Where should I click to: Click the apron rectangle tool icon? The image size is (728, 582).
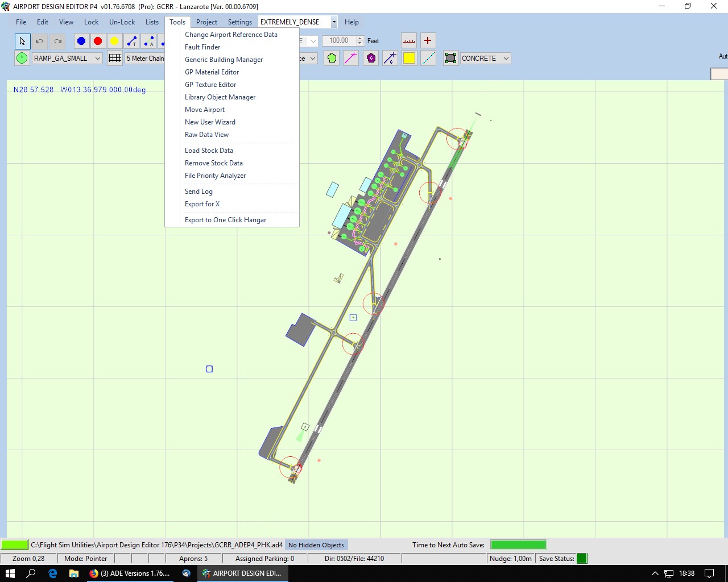click(450, 58)
